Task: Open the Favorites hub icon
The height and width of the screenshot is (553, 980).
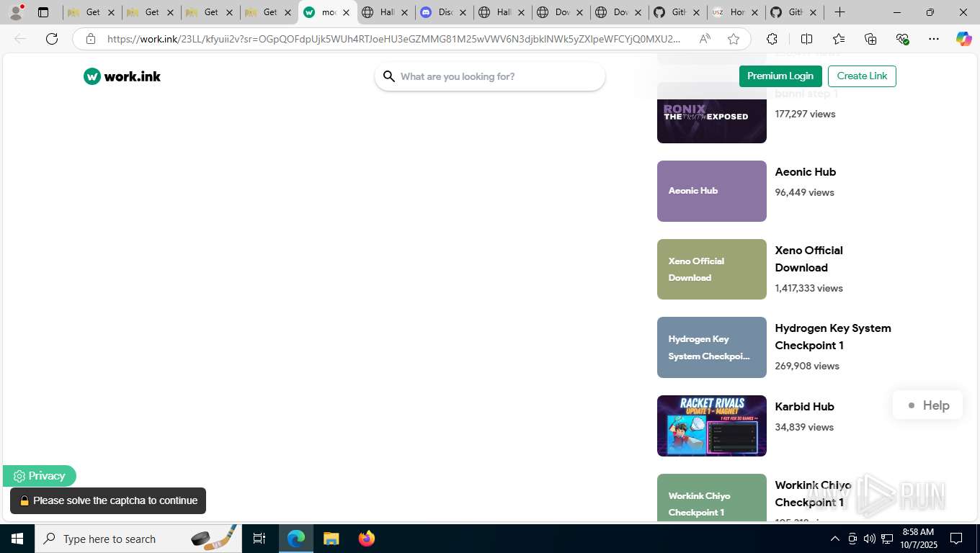Action: (x=839, y=39)
